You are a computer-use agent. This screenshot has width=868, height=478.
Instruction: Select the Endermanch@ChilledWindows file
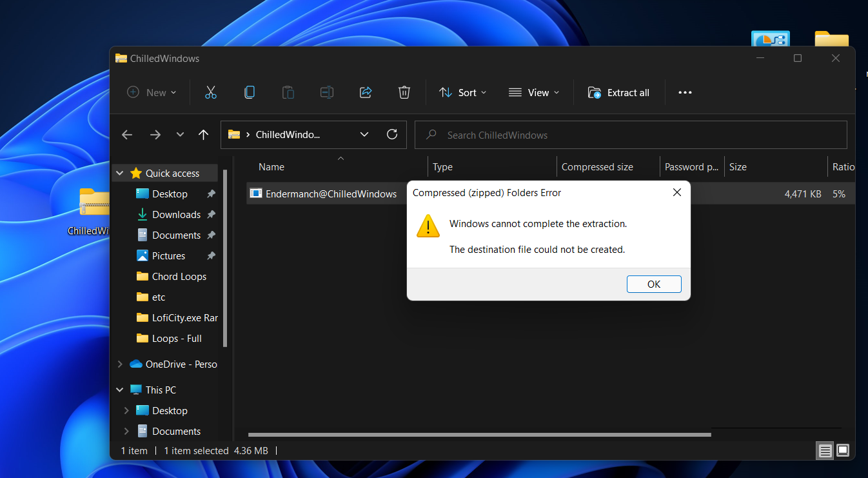331,194
